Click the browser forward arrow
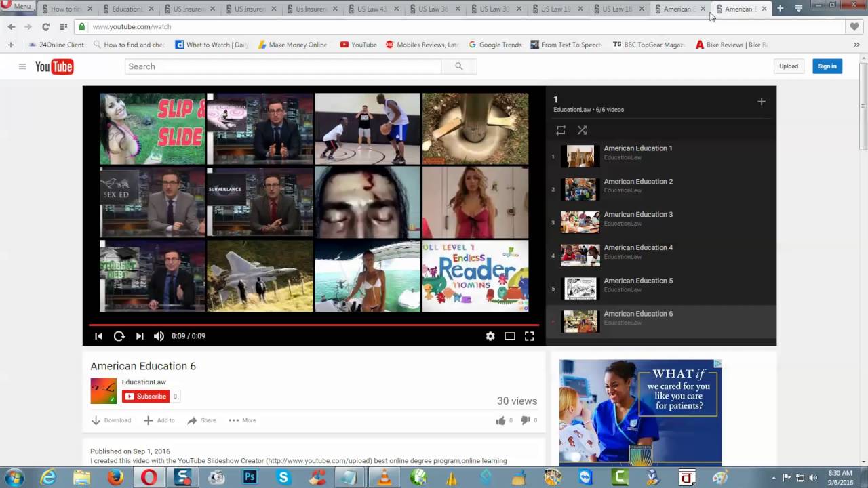The height and width of the screenshot is (488, 868). click(x=28, y=26)
